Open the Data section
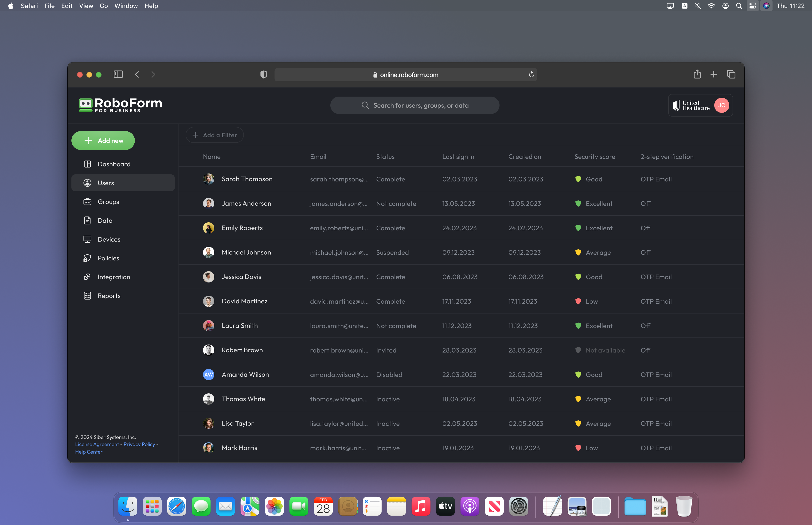Image resolution: width=812 pixels, height=525 pixels. [105, 220]
